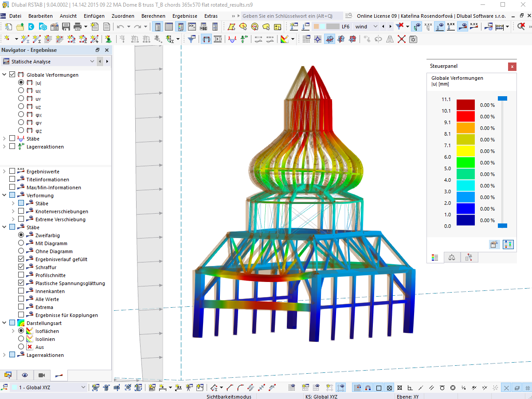Image resolution: width=532 pixels, height=399 pixels.
Task: Click the dark red swatch in color scale
Action: 466,104
